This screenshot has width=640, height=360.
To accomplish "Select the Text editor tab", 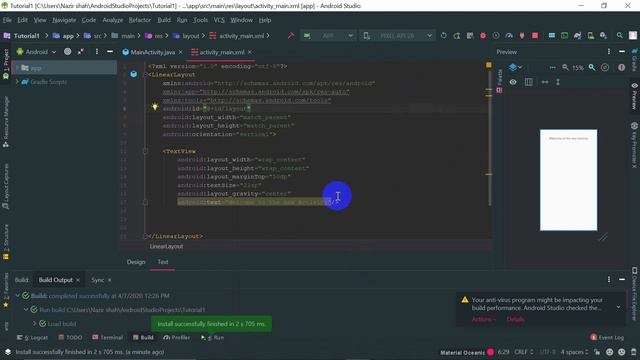I will tap(162, 262).
